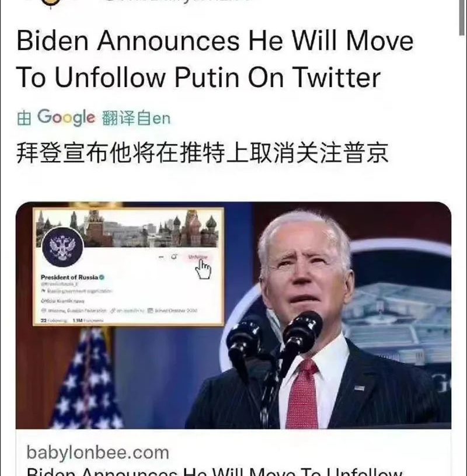Click the notification bell beside Unfollow

click(x=174, y=257)
